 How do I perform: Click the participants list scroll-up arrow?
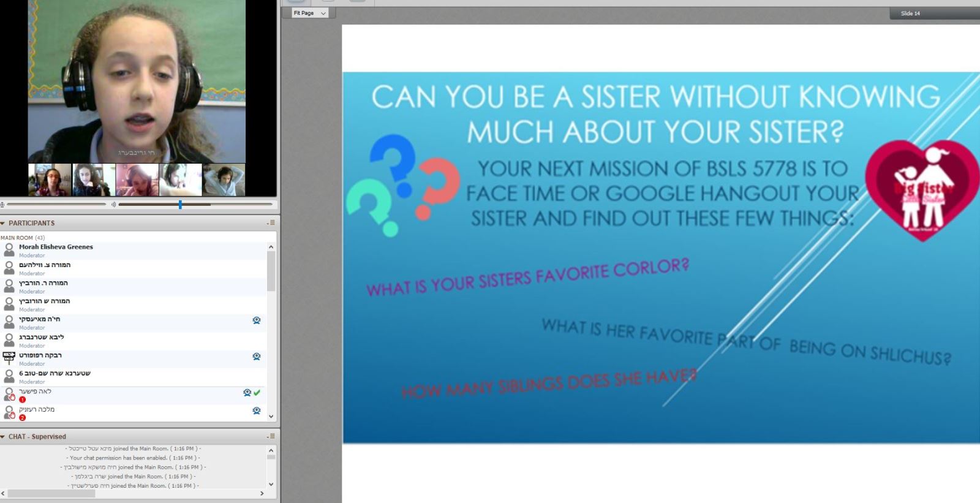[271, 247]
